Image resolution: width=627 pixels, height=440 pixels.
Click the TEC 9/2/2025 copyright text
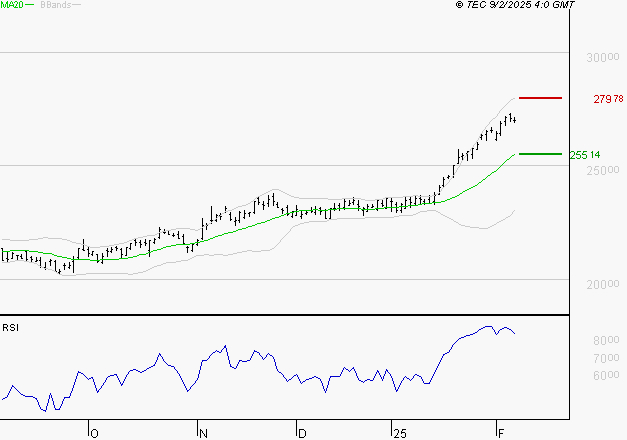(515, 5)
